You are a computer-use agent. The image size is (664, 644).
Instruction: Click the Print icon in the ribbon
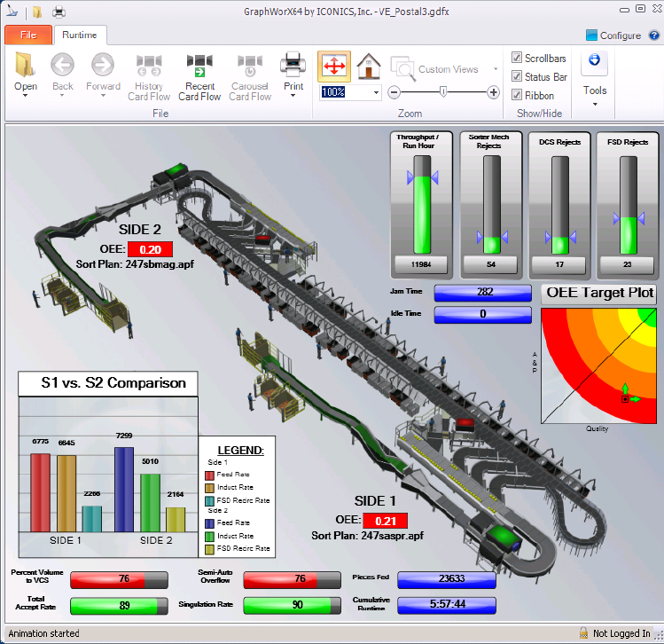click(293, 66)
